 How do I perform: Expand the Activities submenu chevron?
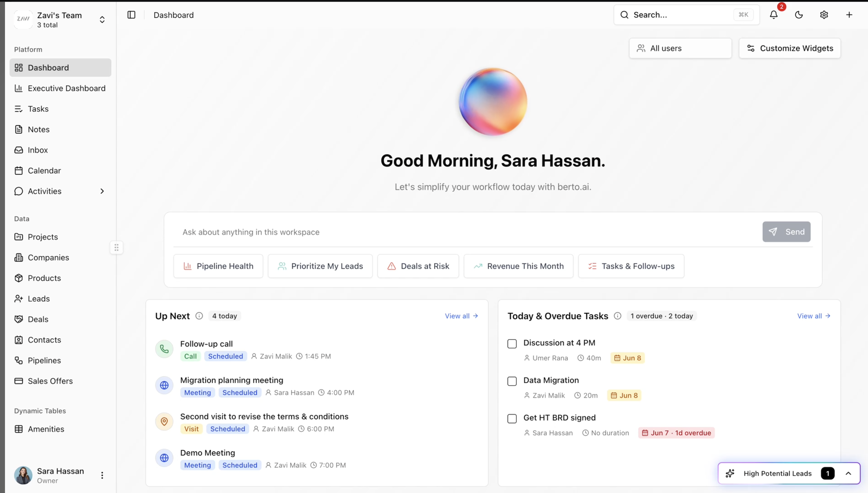click(x=102, y=191)
